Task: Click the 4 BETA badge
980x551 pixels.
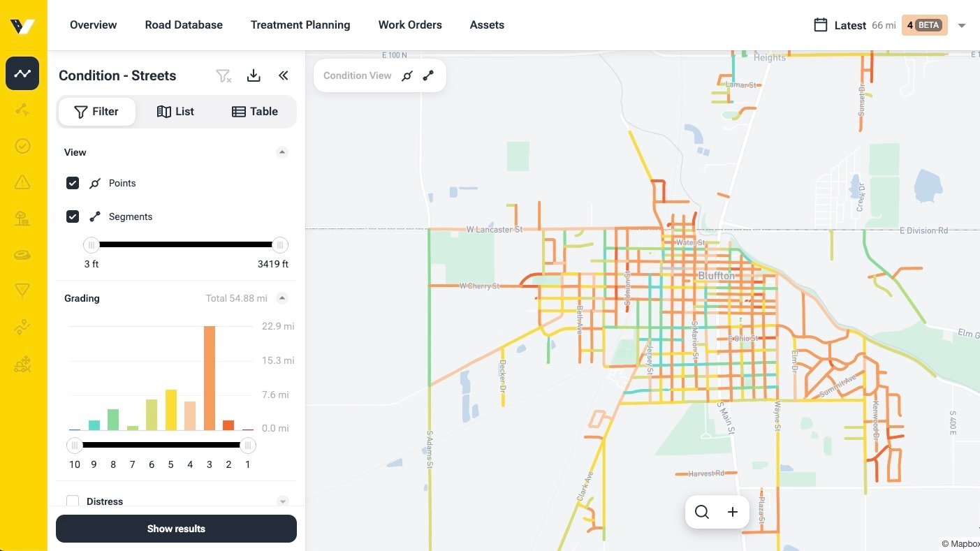Action: pos(924,25)
